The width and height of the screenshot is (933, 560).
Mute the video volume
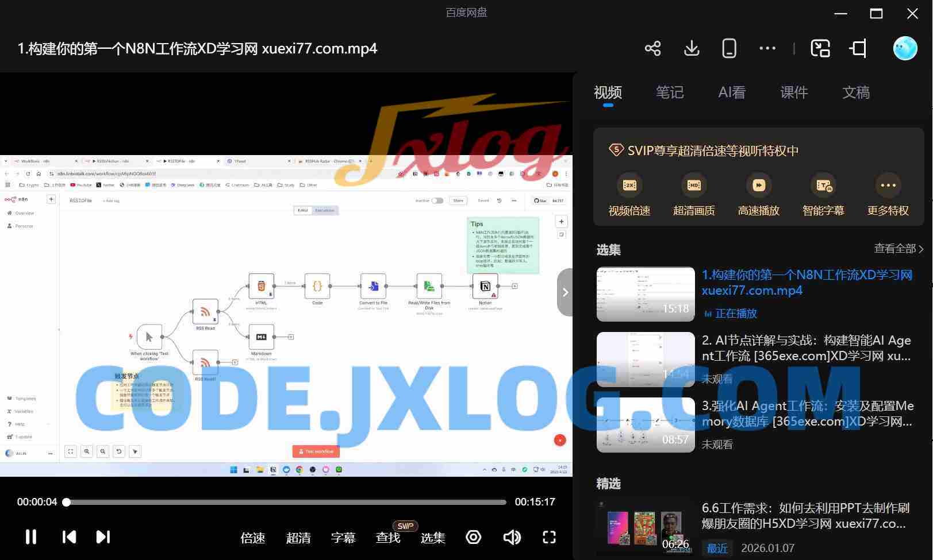(512, 537)
